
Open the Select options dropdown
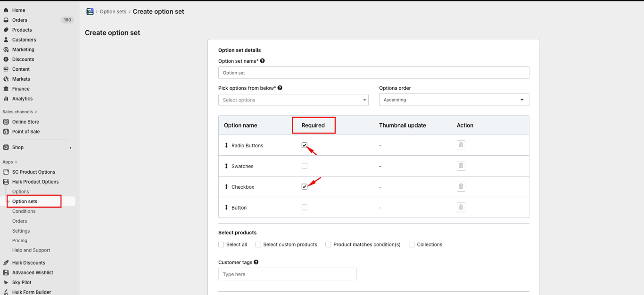[293, 100]
